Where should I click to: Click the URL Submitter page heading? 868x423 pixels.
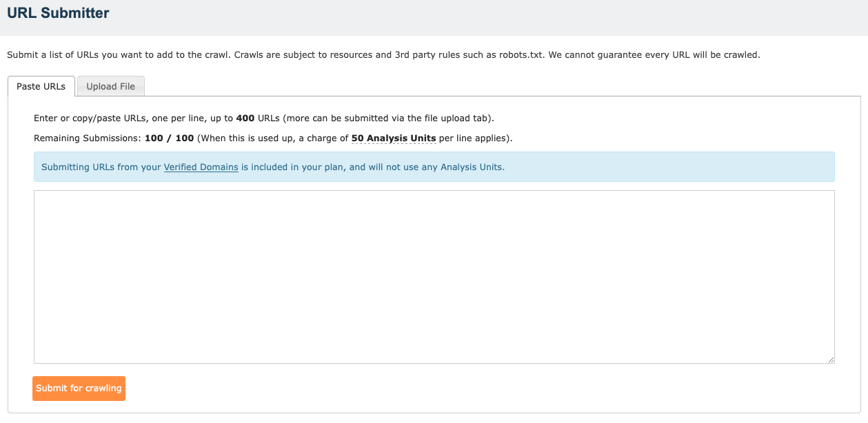(x=59, y=12)
